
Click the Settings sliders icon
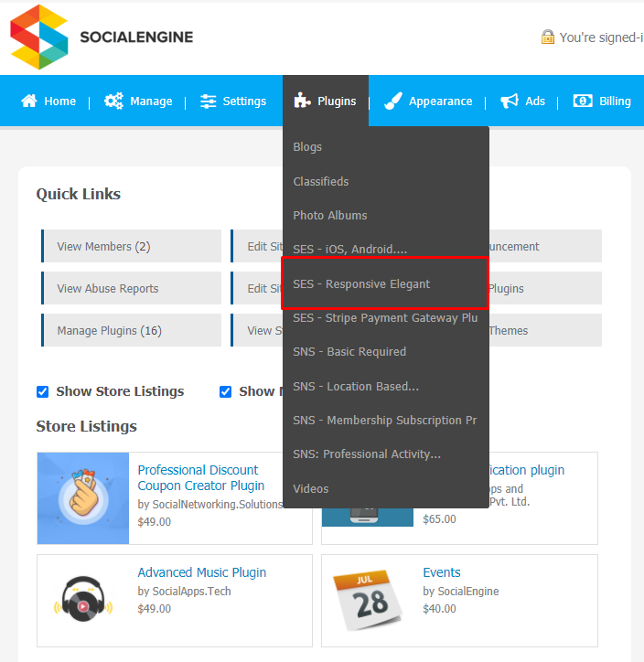(209, 101)
